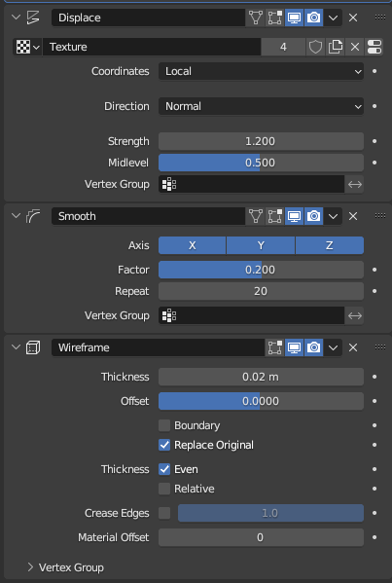The image size is (392, 583).
Task: Click the Smooth Vertex Group field
Action: click(252, 315)
